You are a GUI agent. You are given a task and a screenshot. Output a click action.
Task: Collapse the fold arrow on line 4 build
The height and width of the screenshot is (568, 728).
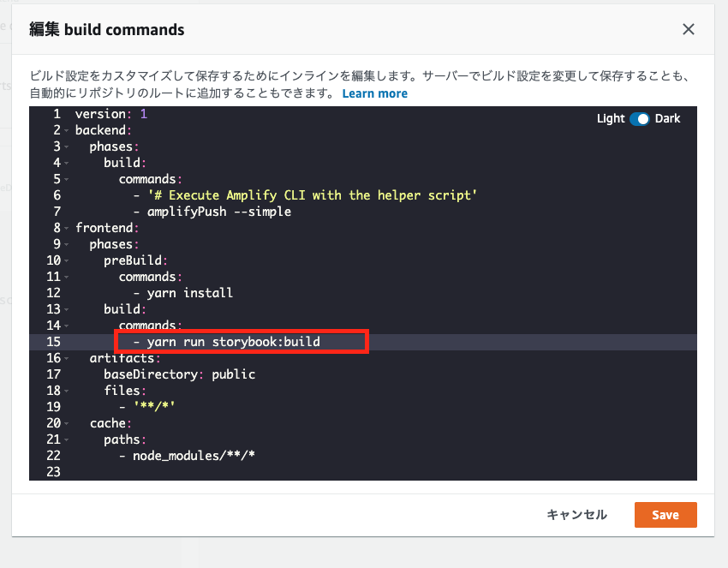(67, 164)
